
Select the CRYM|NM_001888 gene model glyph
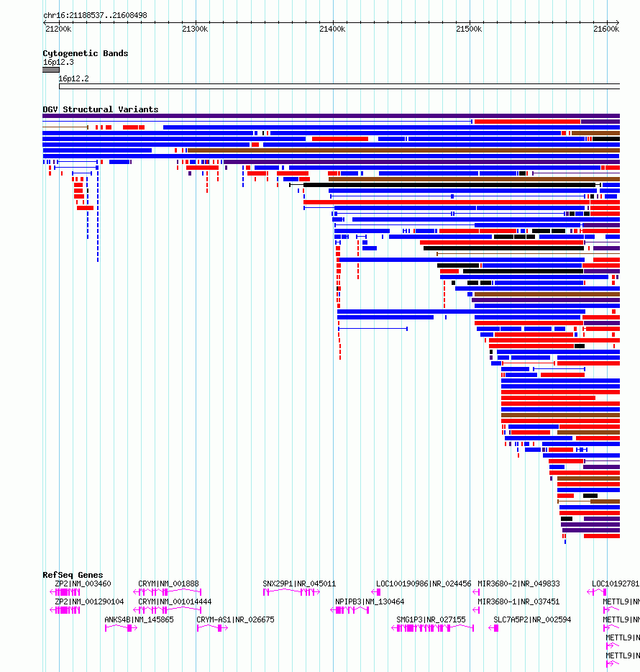(x=167, y=592)
